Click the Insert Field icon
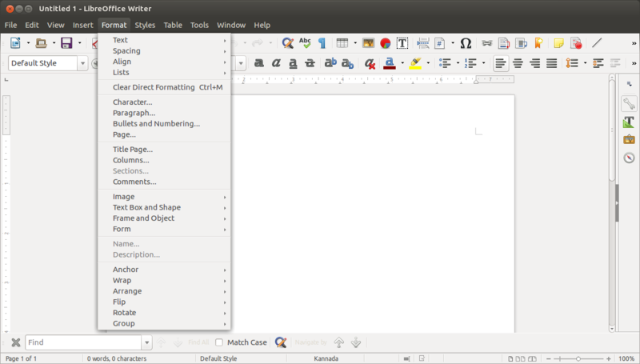 pos(439,43)
